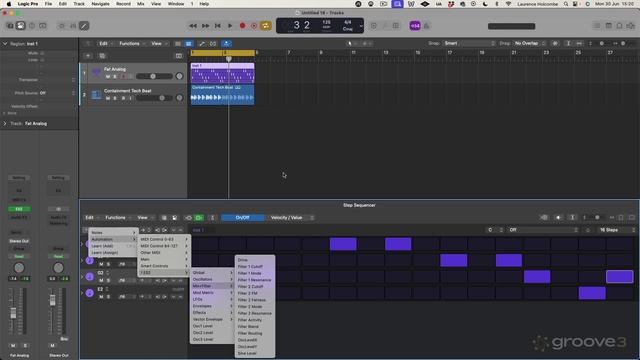Solo the D2 step sequencer row

coord(108,280)
